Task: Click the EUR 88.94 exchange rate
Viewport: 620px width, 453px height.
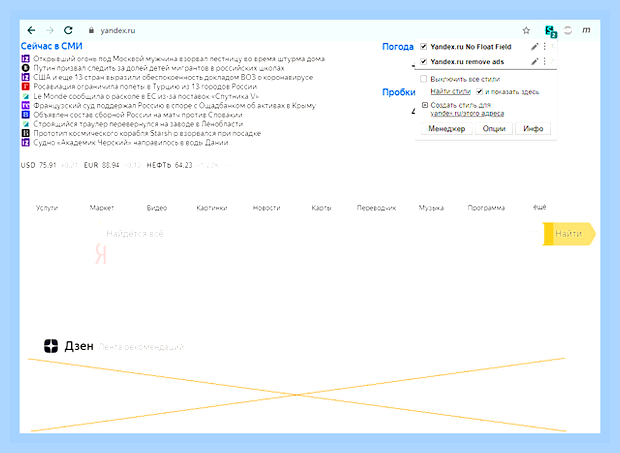Action: tap(102, 165)
